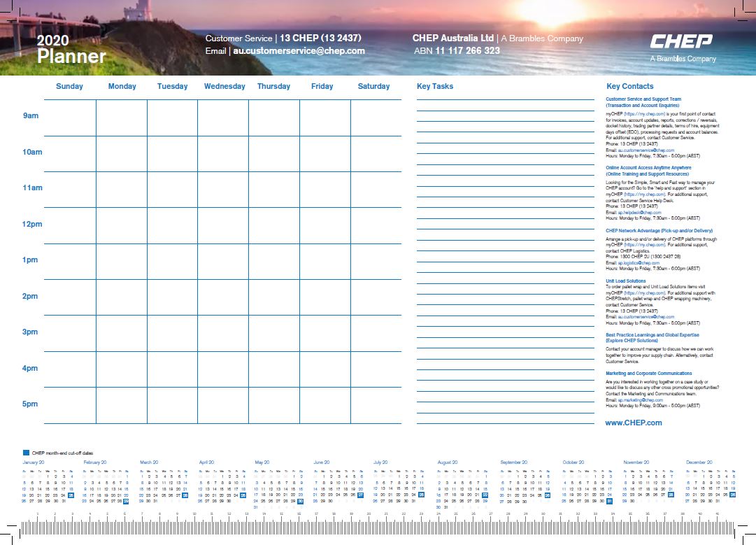Click the ap.helpdesk@chep.com email link
Viewport: 756px width, 545px height.
[x=639, y=213]
